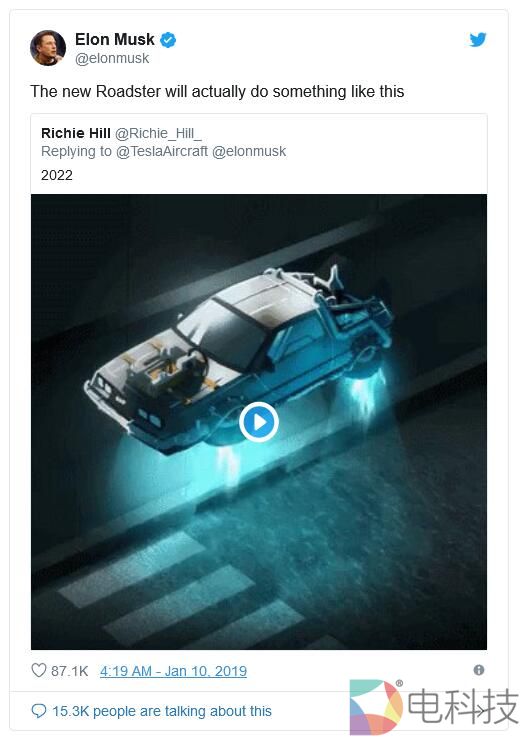Click the DeLorean video thumbnail
523x742 pixels.
[x=259, y=422]
